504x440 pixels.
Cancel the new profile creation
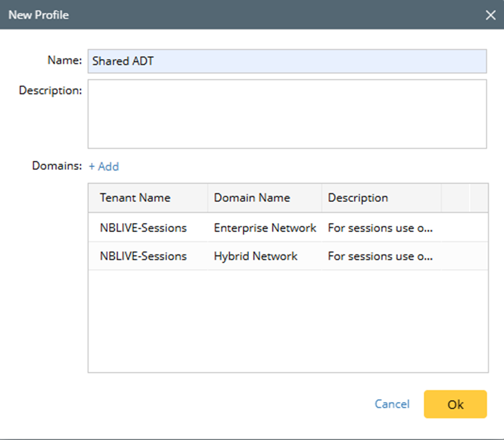392,404
